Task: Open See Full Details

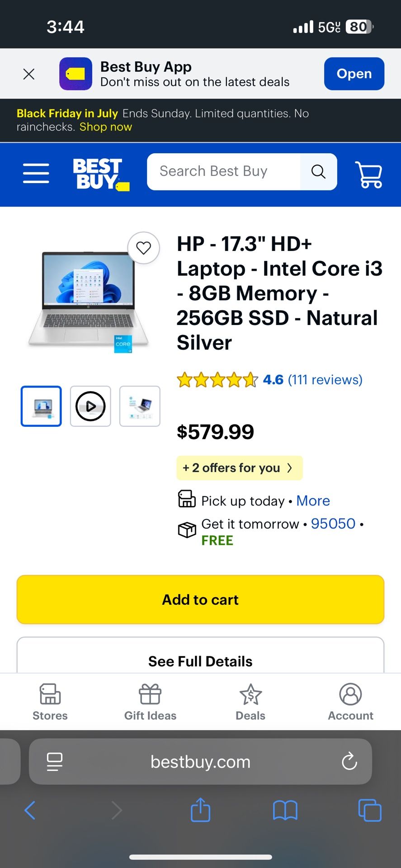Action: click(200, 661)
